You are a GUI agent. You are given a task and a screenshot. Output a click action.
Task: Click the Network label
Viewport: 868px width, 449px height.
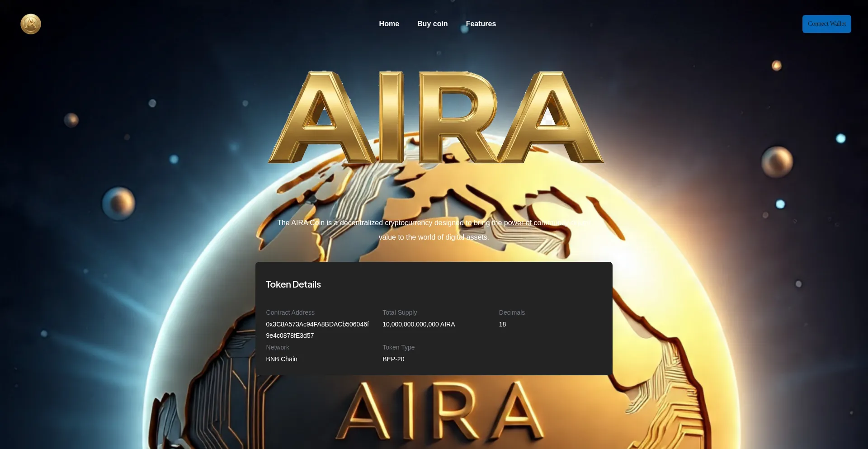pyautogui.click(x=278, y=347)
